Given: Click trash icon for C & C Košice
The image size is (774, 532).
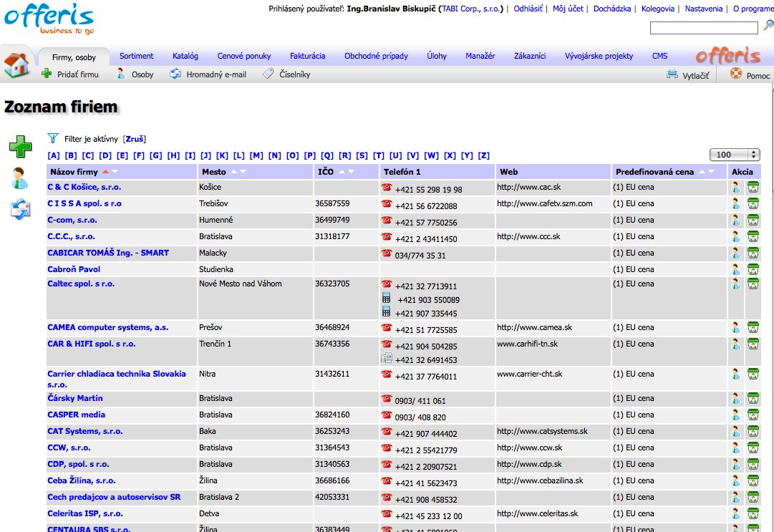Looking at the screenshot, I should coord(753,188).
